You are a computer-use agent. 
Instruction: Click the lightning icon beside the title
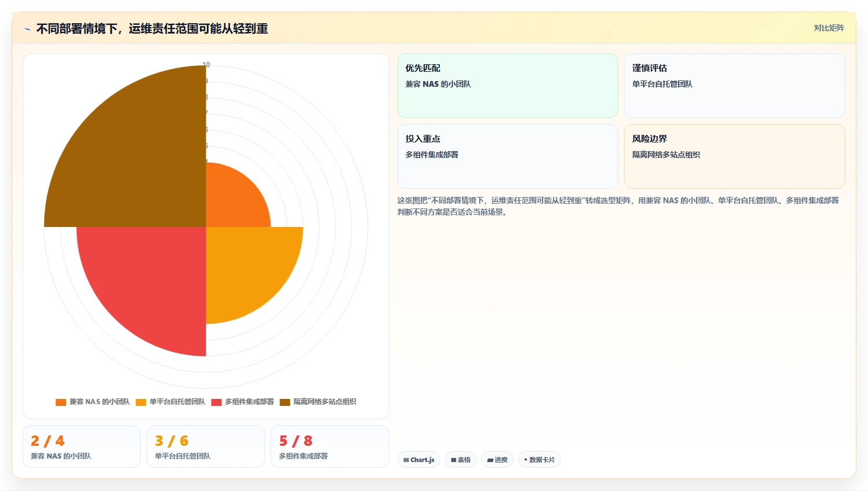click(x=27, y=29)
